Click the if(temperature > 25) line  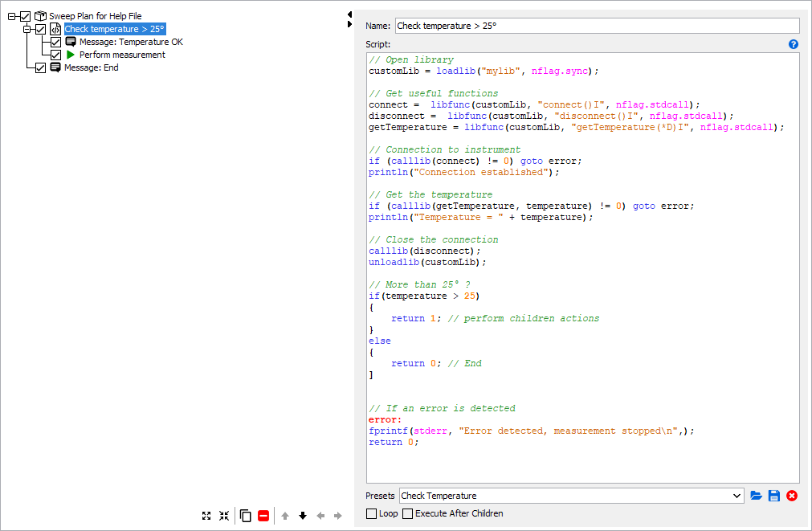424,296
